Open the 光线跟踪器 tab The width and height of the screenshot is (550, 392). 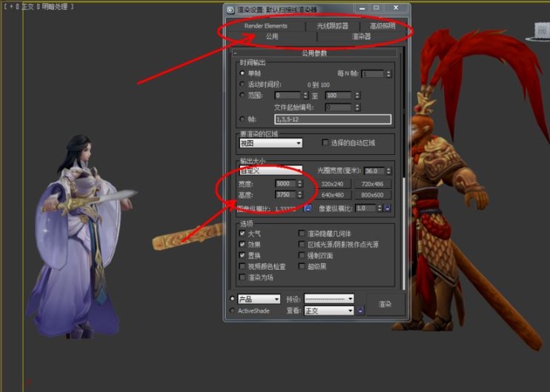pos(333,26)
